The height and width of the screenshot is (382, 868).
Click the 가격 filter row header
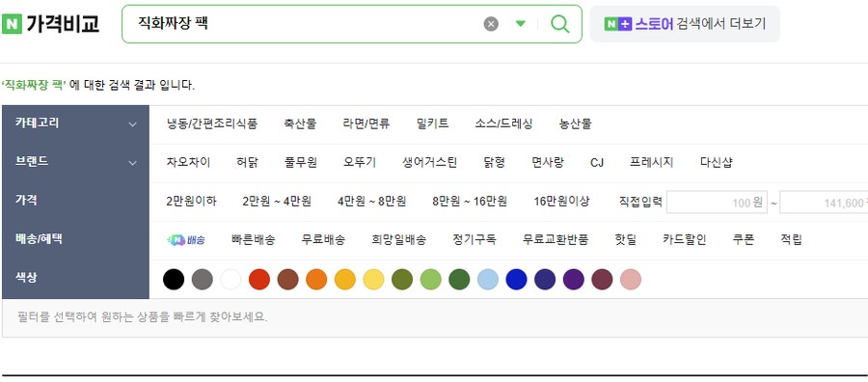pos(75,202)
